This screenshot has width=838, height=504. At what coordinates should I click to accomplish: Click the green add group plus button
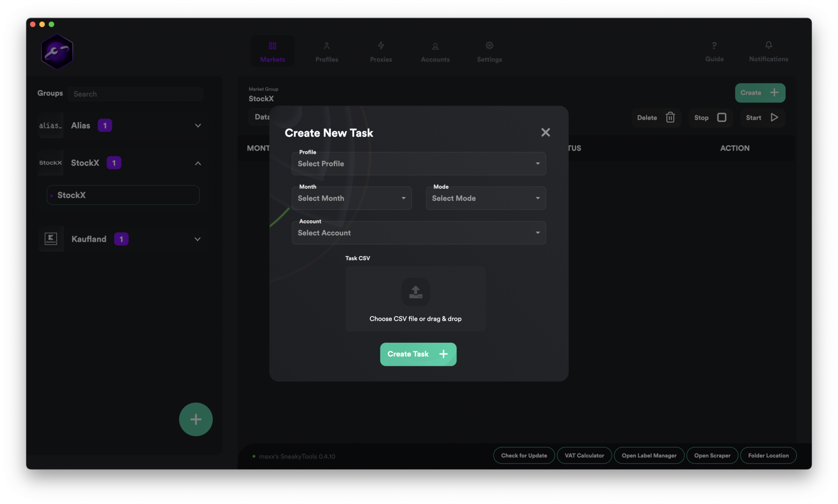pyautogui.click(x=196, y=419)
